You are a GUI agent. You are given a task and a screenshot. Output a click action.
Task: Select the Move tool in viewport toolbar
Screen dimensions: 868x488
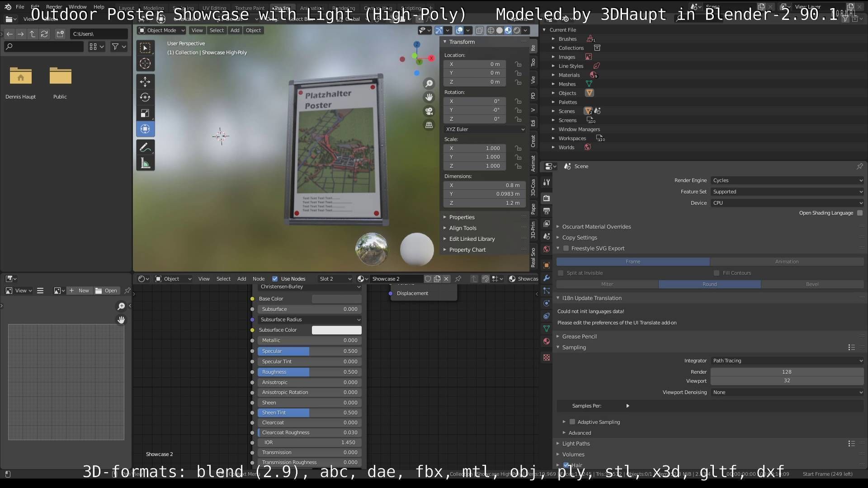145,82
